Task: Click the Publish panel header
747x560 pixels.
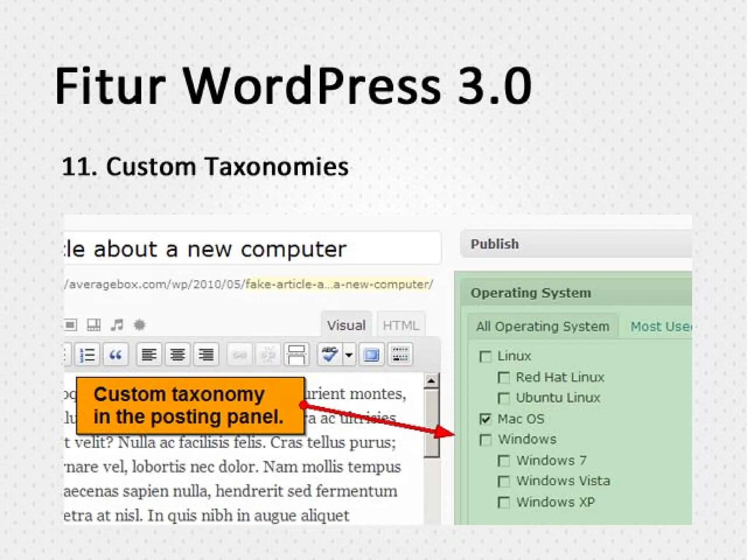Action: (576, 244)
